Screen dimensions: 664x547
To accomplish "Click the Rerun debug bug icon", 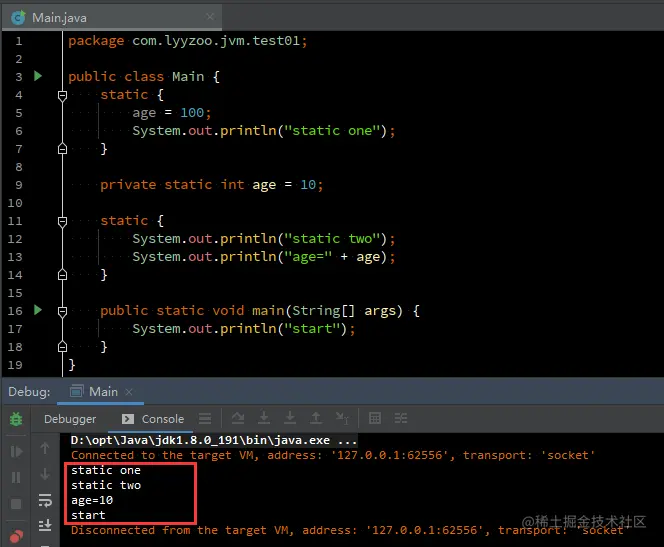I will (16, 419).
